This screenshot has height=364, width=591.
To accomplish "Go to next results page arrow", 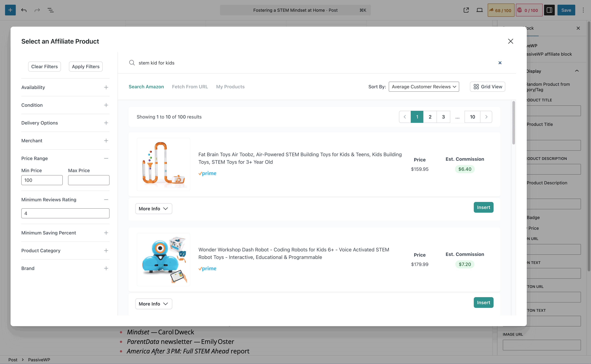I will 486,117.
